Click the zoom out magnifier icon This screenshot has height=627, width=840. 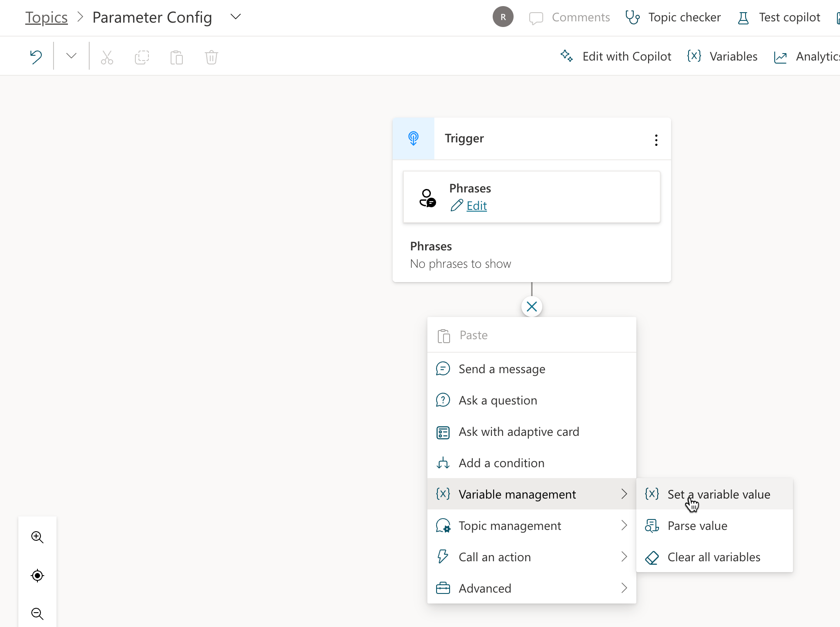click(37, 614)
